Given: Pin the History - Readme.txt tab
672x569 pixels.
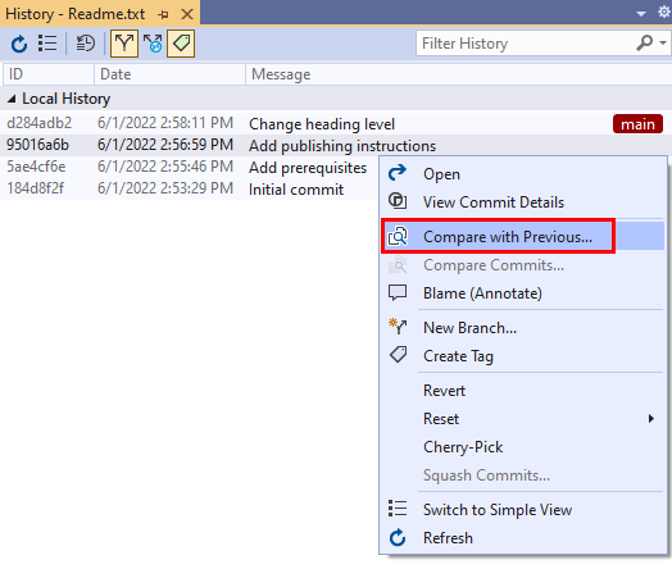Looking at the screenshot, I should coord(164,13).
